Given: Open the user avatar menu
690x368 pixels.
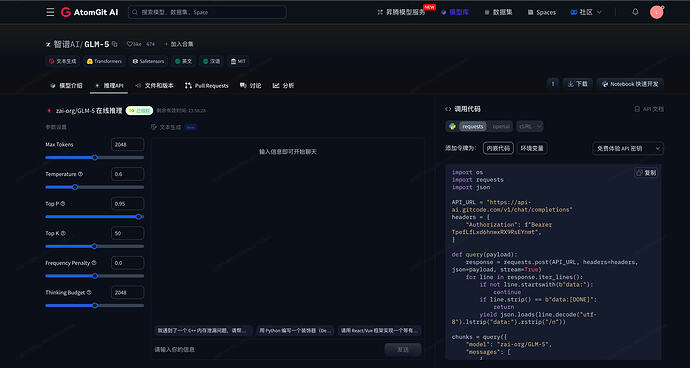Looking at the screenshot, I should pos(657,12).
